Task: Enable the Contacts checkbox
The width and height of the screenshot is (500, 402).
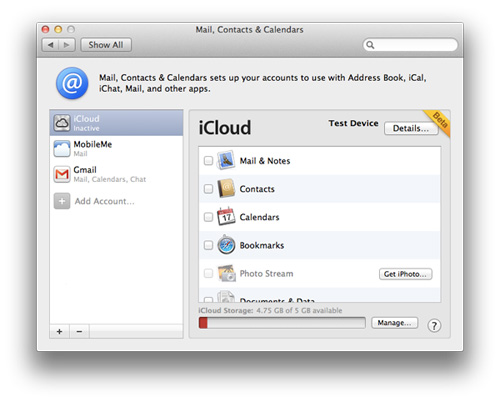Action: [x=208, y=189]
